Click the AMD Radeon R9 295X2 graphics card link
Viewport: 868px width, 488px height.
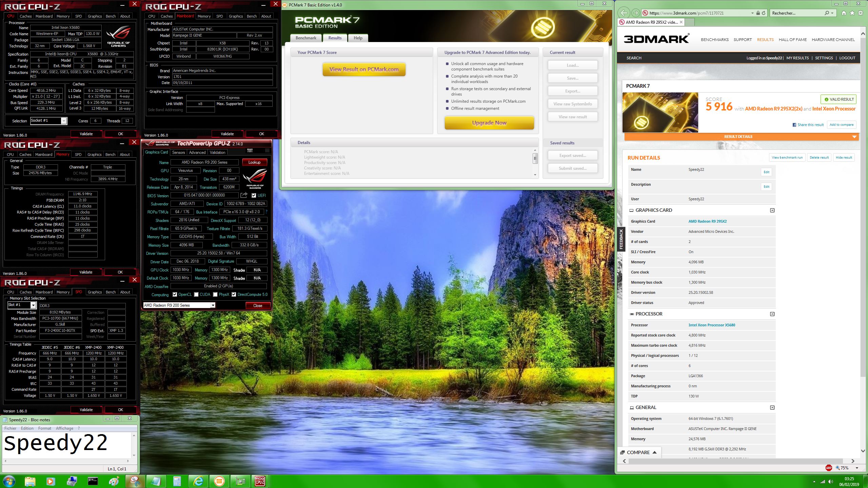[x=707, y=221]
